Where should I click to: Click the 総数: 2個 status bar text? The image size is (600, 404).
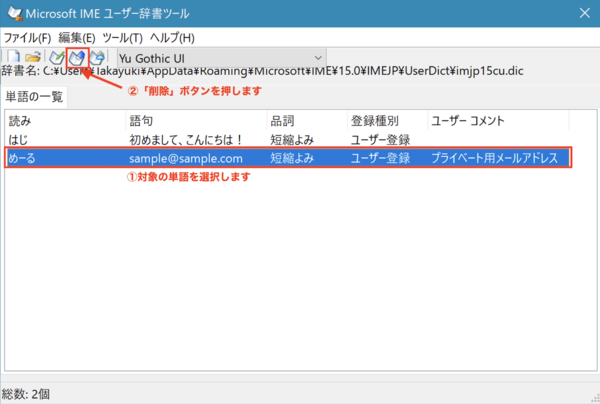26,394
